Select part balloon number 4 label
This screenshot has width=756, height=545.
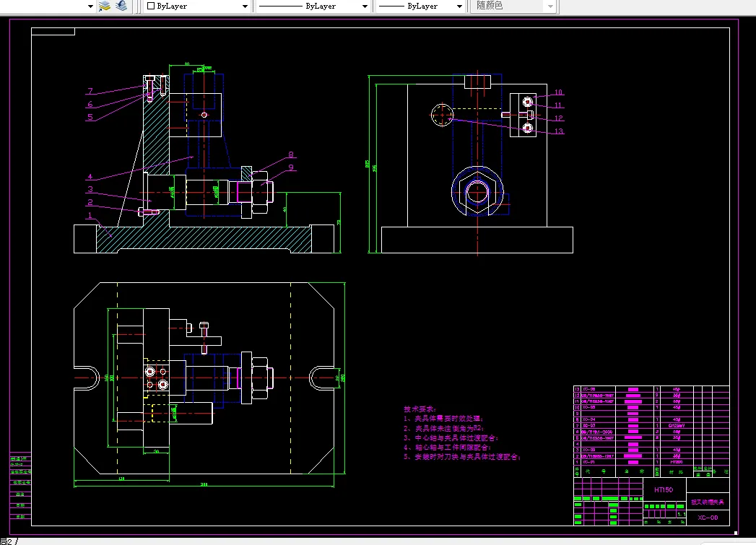pyautogui.click(x=90, y=177)
